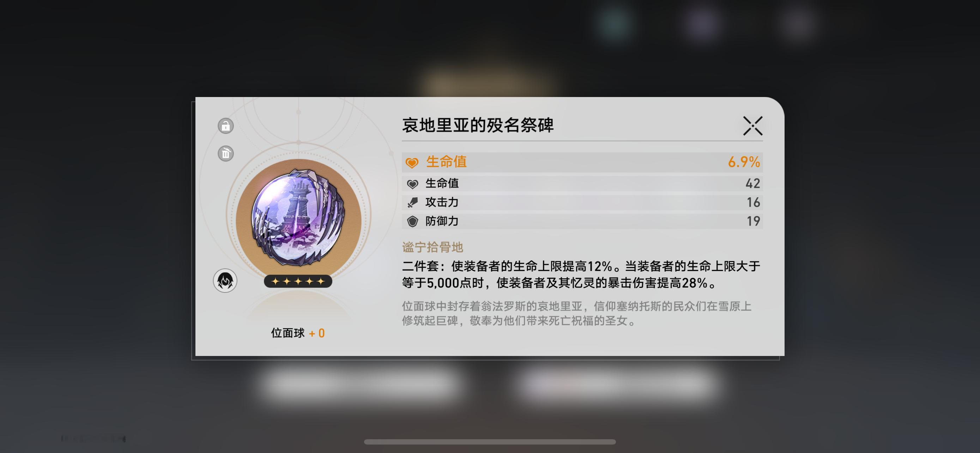980x453 pixels.
Task: Select the 生命值 6.9% main stat row
Action: click(x=582, y=162)
